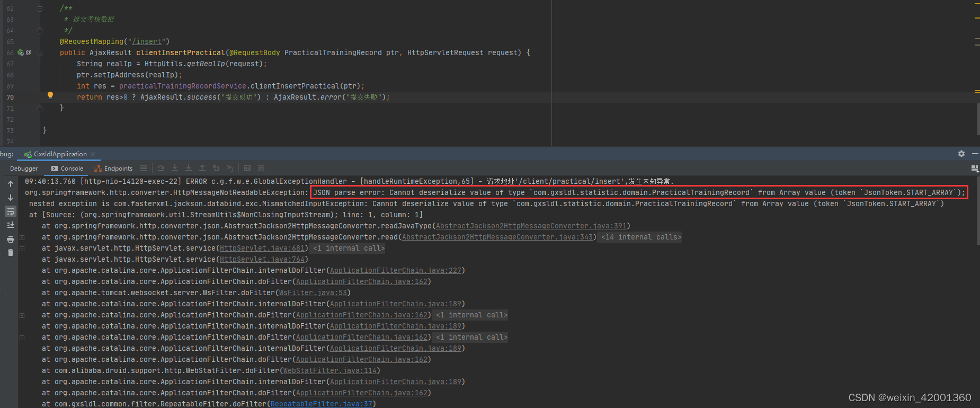Screen dimensions: 980x408
Task: Open link AbstractJackson2HttpMessageConverter.java:391
Action: [x=531, y=226]
